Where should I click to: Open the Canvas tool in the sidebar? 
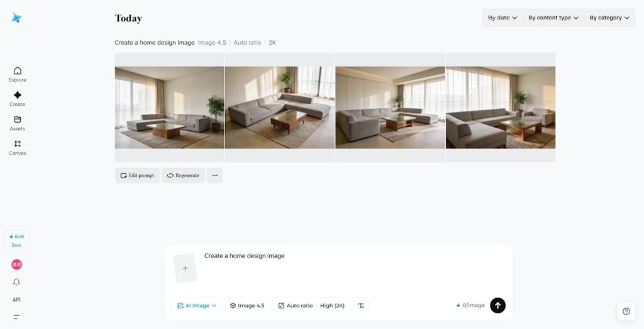(17, 147)
